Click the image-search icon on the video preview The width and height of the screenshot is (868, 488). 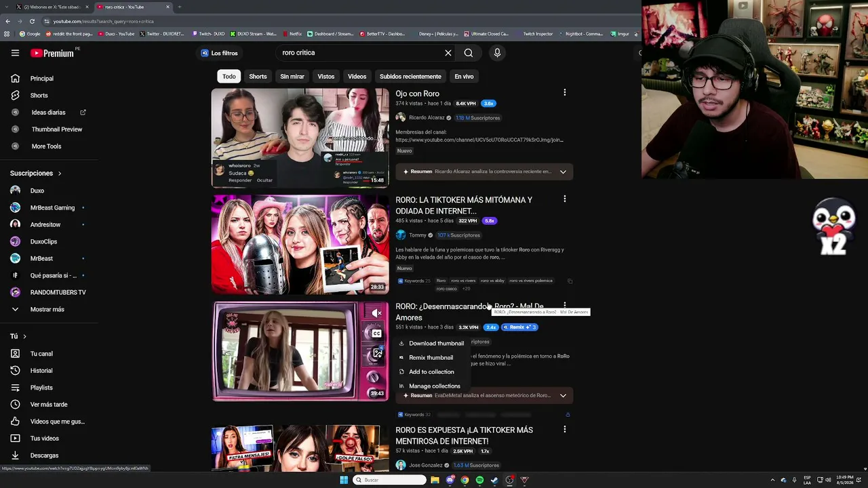377,354
